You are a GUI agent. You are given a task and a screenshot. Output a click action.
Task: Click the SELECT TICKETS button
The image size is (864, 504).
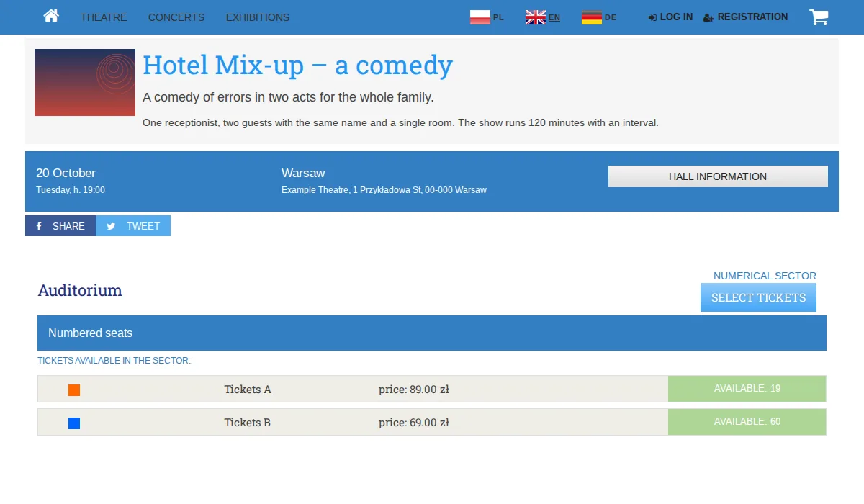(x=758, y=297)
